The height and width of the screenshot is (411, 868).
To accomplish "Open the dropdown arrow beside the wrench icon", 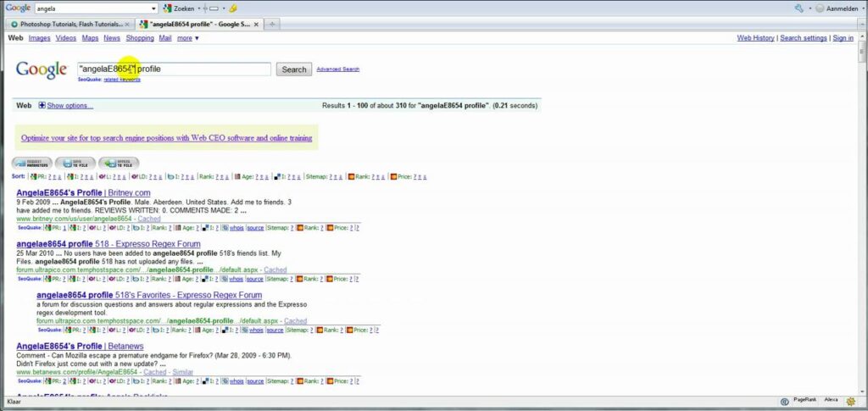I will pyautogui.click(x=810, y=8).
